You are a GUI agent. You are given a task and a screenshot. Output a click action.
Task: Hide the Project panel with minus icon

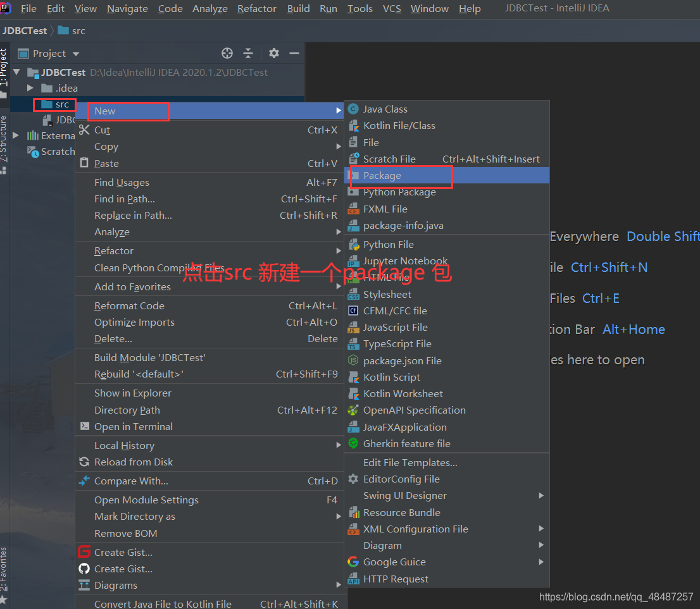(x=294, y=54)
